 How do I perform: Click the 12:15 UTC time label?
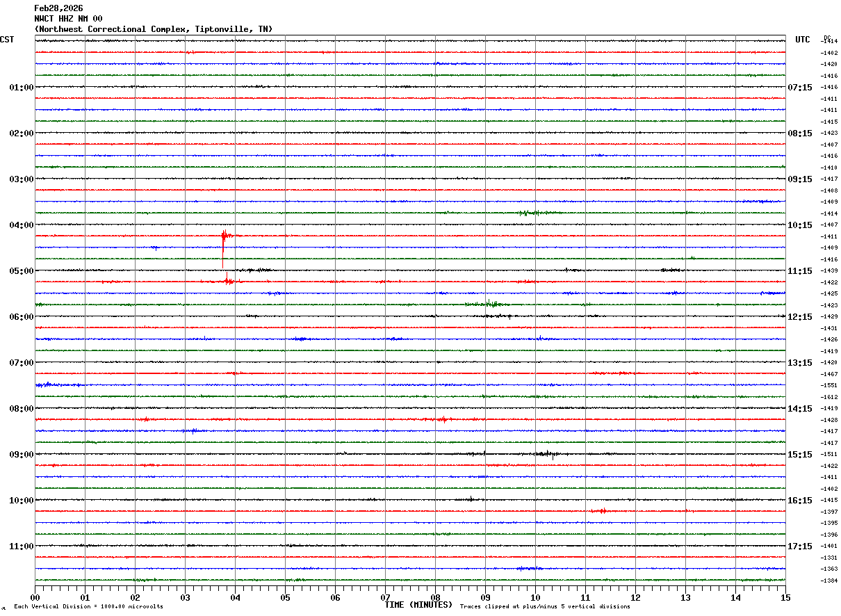point(800,317)
